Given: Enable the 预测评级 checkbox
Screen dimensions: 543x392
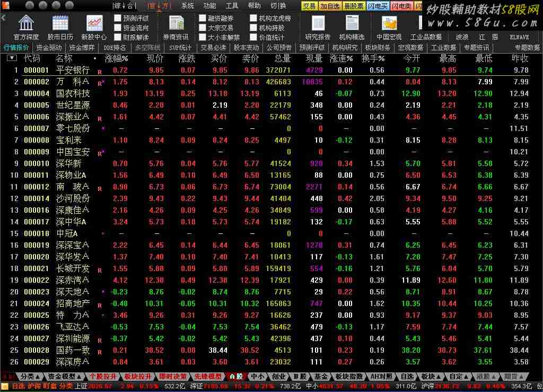Looking at the screenshot, I should pyautogui.click(x=118, y=18).
